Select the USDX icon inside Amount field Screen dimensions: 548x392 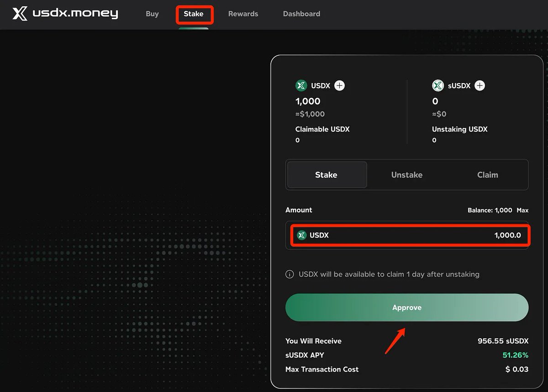tap(301, 235)
